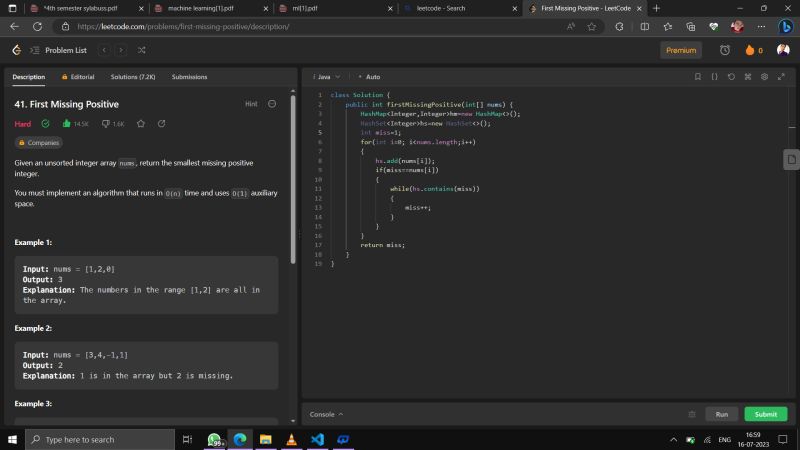Share the problem link icon
The image size is (800, 450).
tap(161, 123)
